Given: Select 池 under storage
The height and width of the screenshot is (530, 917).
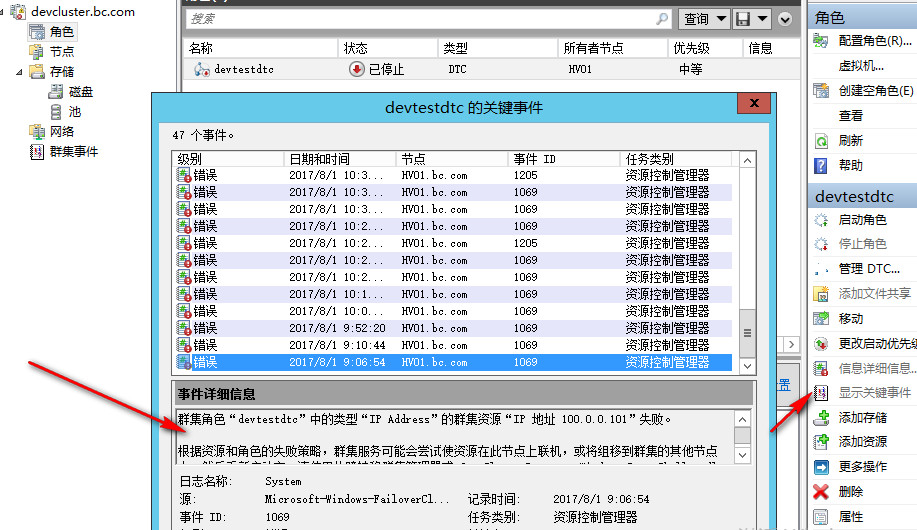Looking at the screenshot, I should pyautogui.click(x=75, y=112).
